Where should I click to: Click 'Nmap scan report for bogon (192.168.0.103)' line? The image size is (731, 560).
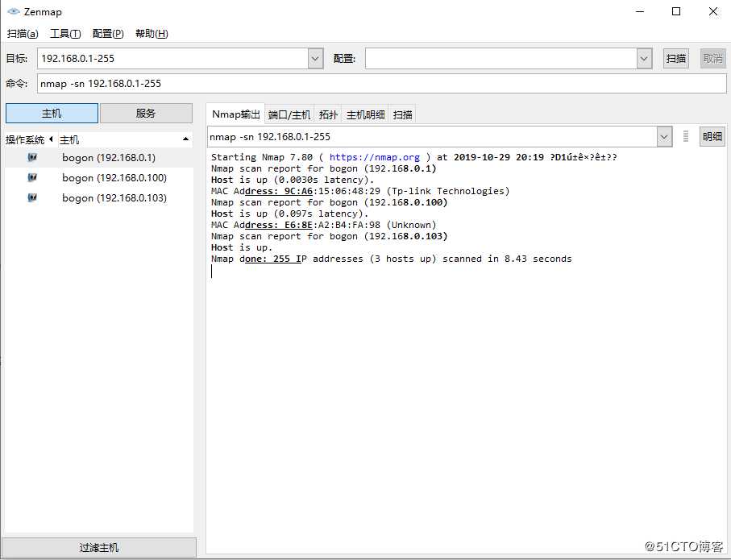point(329,236)
